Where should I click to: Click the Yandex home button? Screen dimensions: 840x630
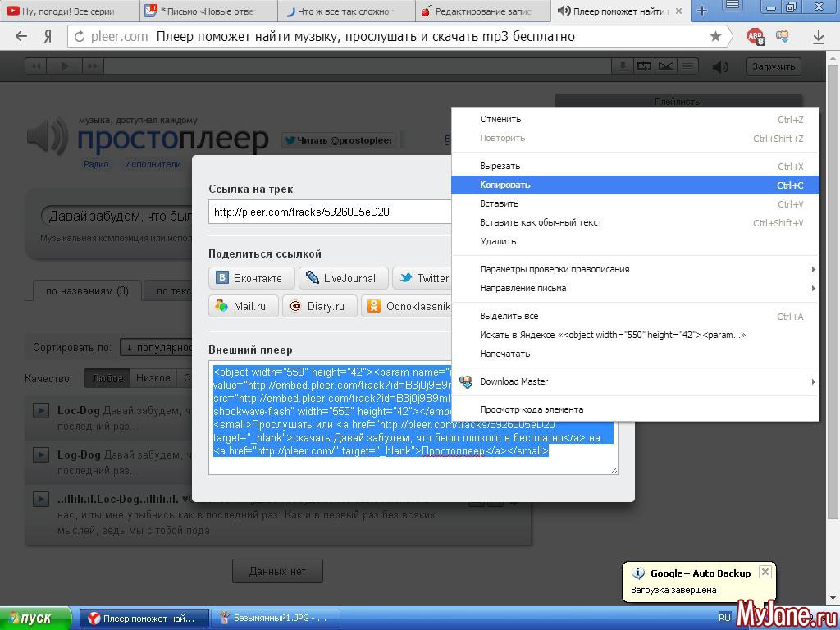[48, 37]
